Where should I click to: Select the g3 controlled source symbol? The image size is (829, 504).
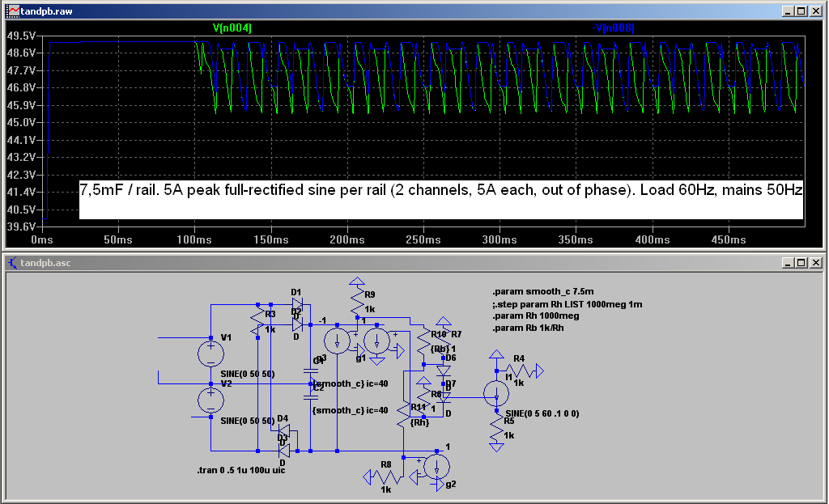[x=337, y=341]
